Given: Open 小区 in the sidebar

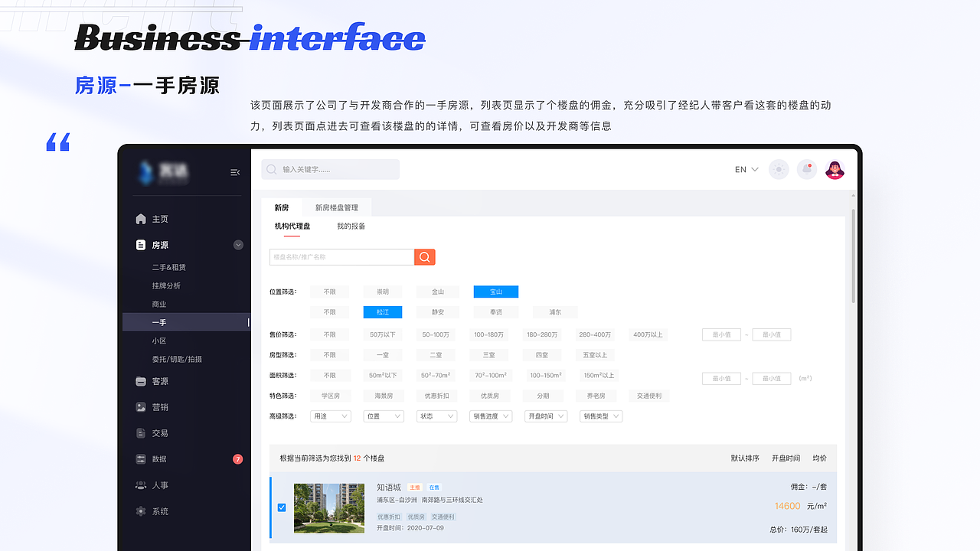Looking at the screenshot, I should click(159, 341).
